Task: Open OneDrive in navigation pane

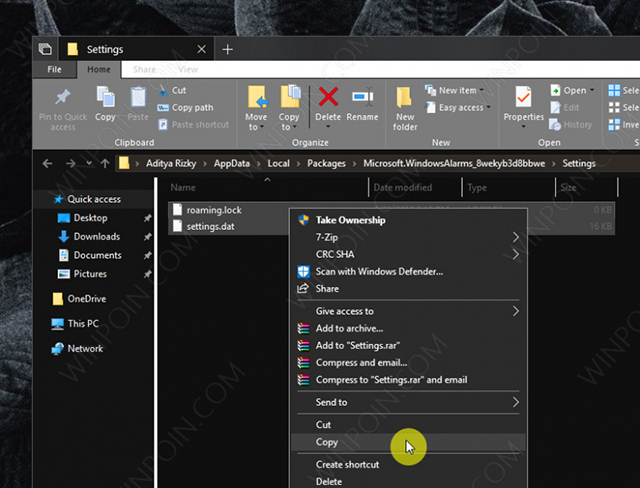Action: [x=87, y=299]
